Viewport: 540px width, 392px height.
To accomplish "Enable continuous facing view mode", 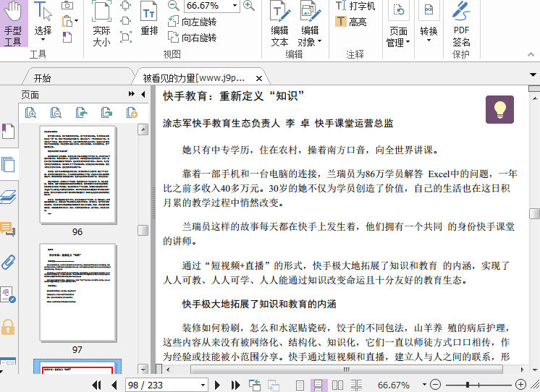I will [356, 385].
